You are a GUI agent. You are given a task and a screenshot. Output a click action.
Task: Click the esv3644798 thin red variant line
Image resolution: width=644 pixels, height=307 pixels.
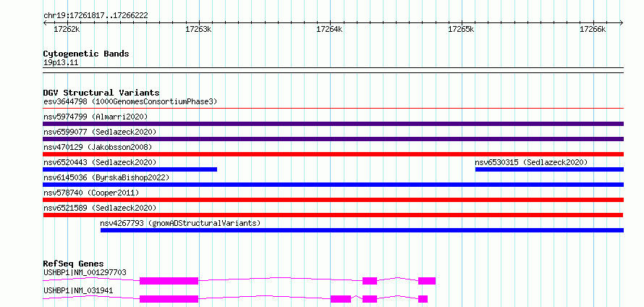click(333, 109)
